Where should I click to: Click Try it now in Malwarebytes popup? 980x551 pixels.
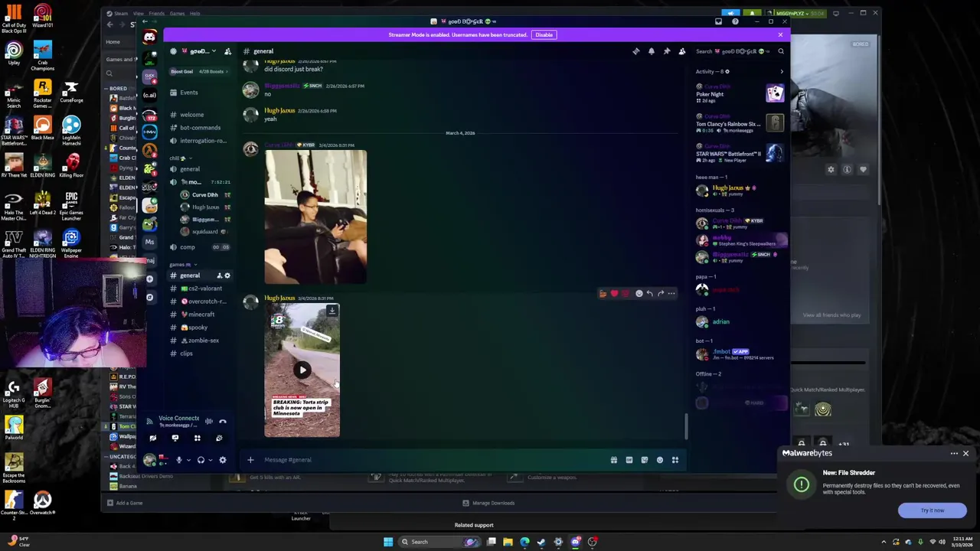[x=933, y=510]
